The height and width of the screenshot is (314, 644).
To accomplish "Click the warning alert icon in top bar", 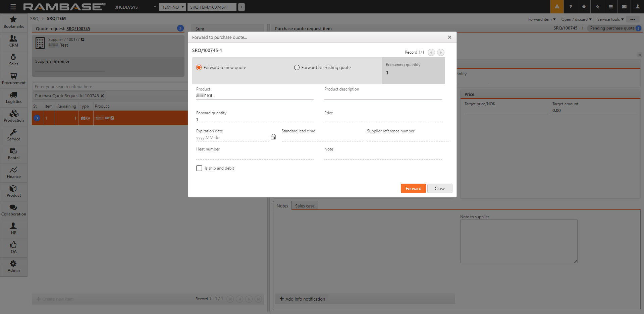I will [x=557, y=7].
